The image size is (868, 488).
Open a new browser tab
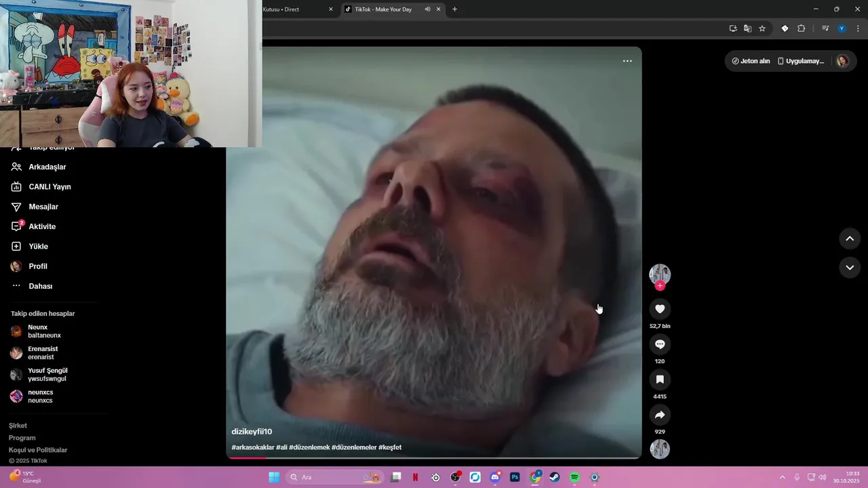click(454, 9)
